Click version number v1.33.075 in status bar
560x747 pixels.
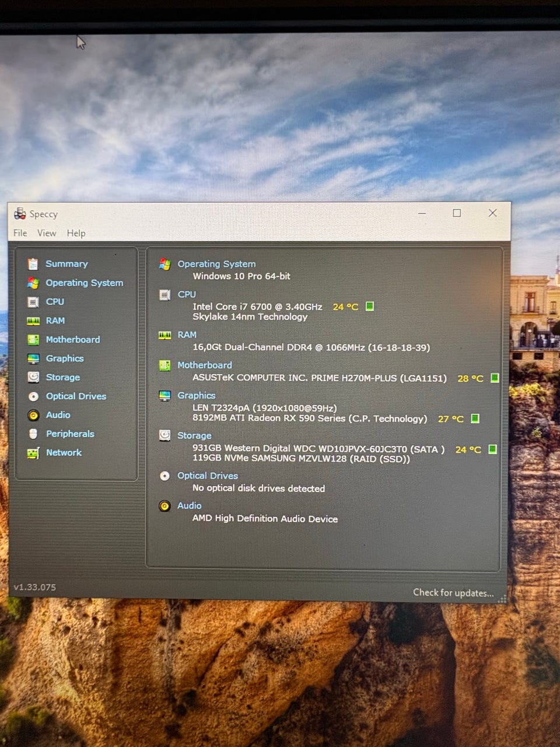pos(35,587)
